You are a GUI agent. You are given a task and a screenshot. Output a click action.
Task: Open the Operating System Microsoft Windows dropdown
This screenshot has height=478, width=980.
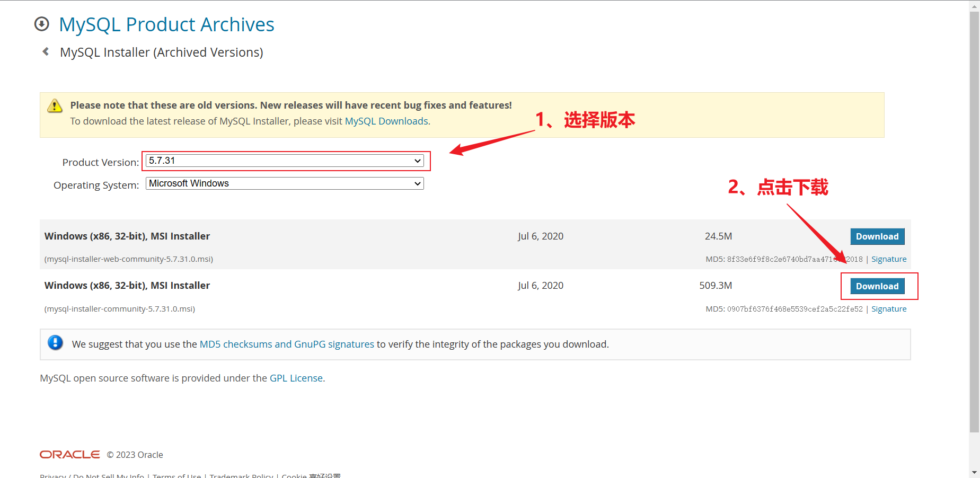[x=285, y=183]
